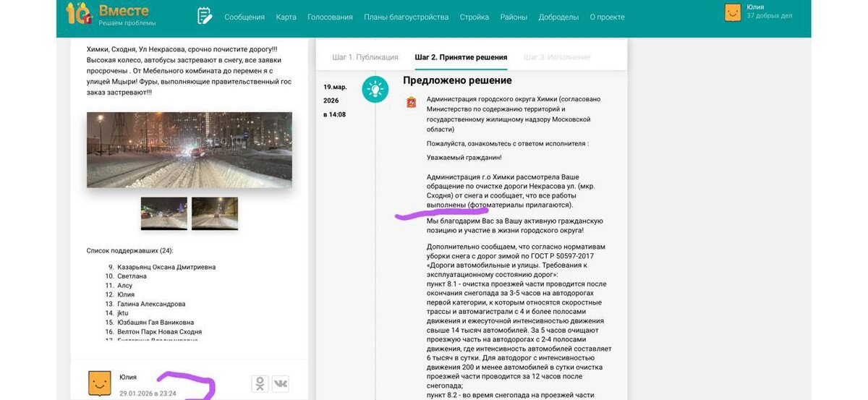Open Сообщения in the top menu
This screenshot has width=868, height=400.
click(244, 17)
